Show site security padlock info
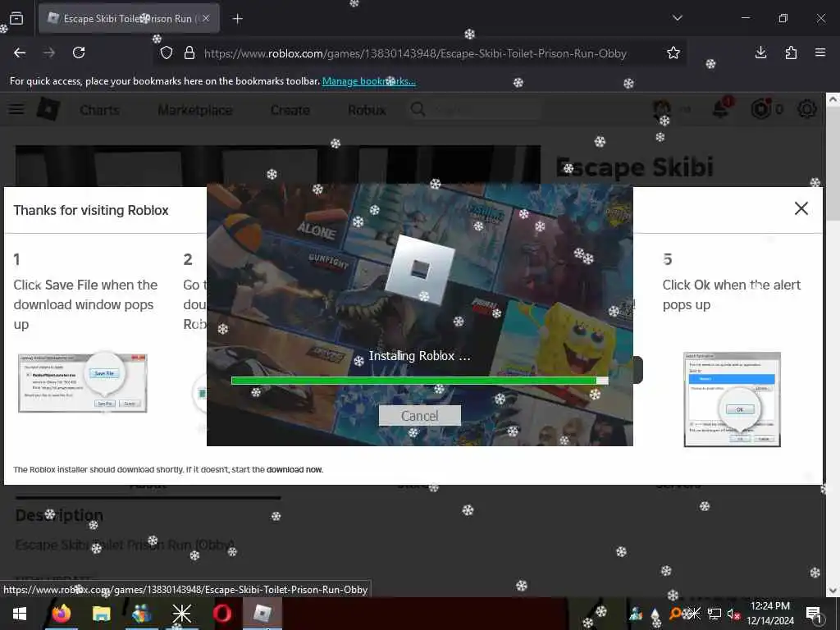Screen dimensions: 840x630 coord(189,53)
